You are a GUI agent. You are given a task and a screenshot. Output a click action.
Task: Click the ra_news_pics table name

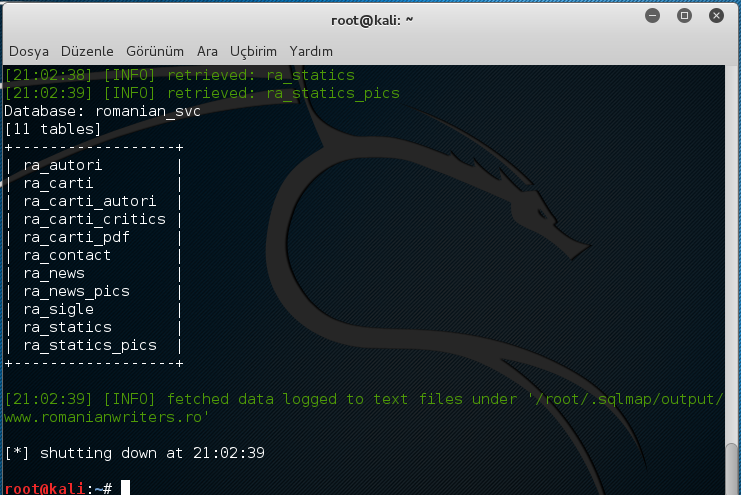pos(77,291)
